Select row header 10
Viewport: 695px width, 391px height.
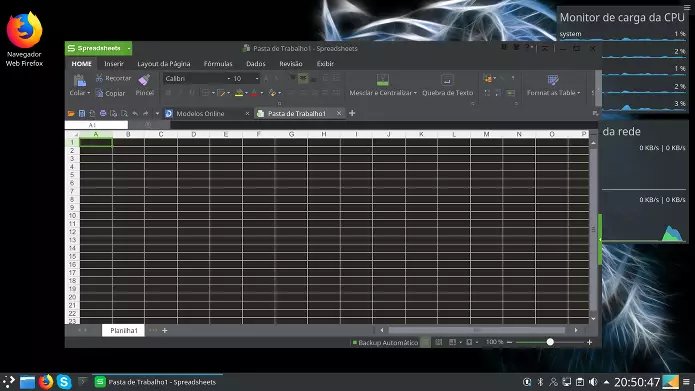(72, 215)
